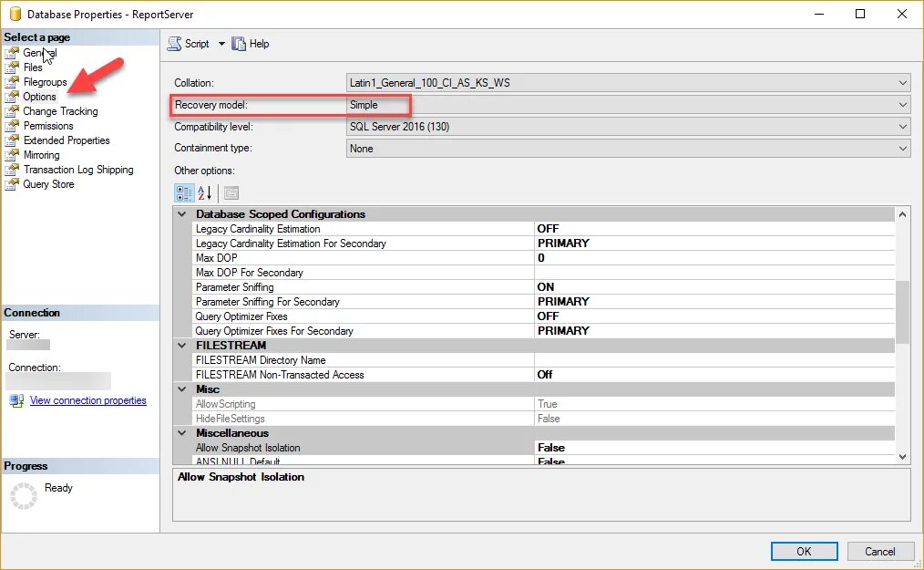924x570 pixels.
Task: Select the Options page
Action: (39, 96)
